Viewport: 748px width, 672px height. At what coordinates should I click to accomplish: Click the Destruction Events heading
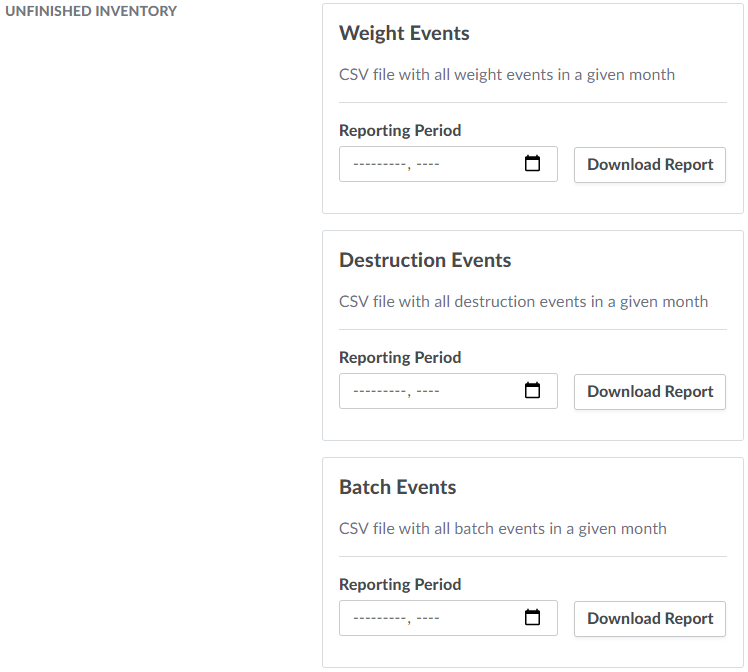point(425,260)
